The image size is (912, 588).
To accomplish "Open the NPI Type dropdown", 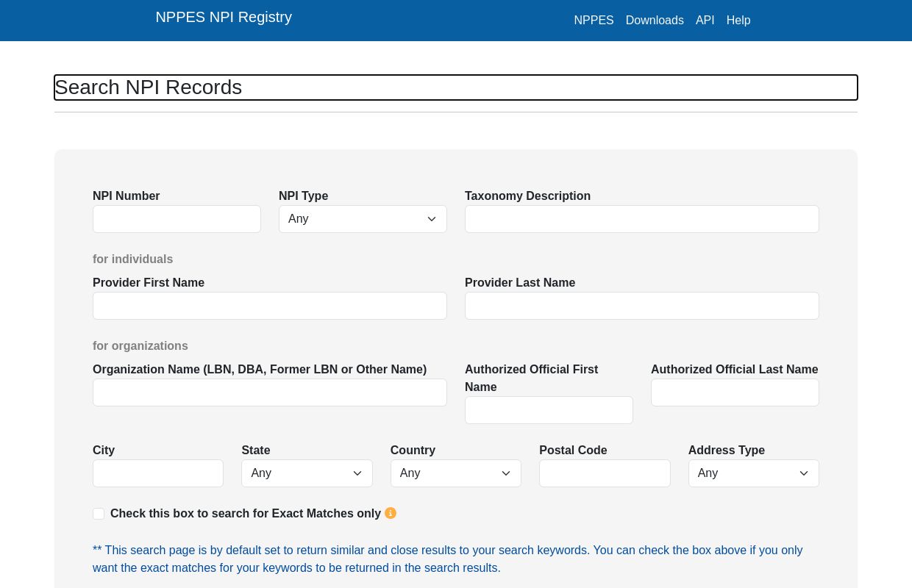I will click(363, 219).
